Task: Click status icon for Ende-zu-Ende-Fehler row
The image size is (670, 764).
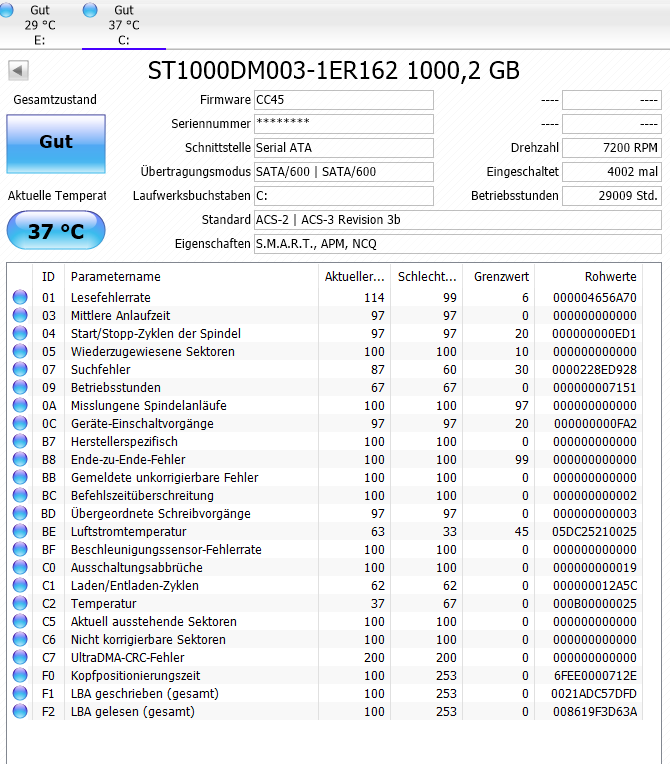Action: click(x=20, y=459)
